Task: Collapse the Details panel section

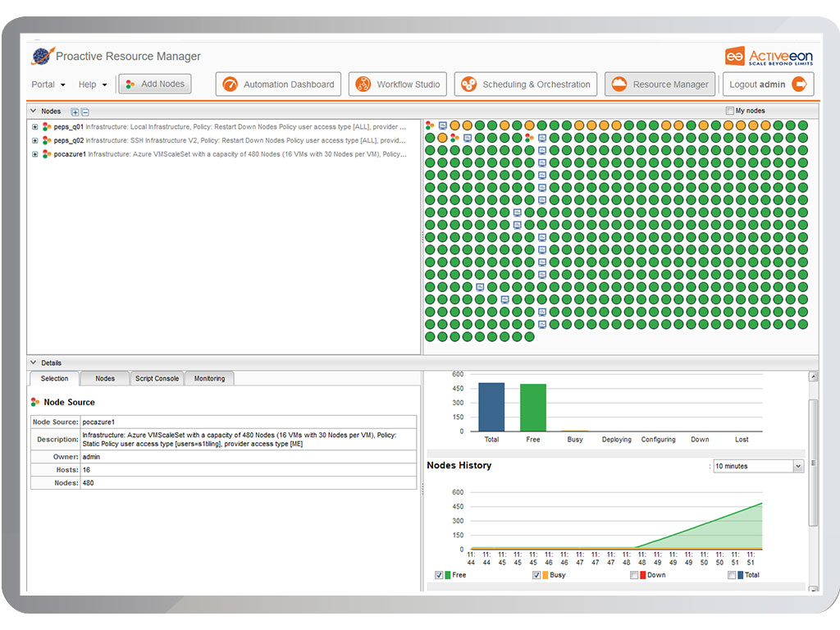Action: click(x=34, y=363)
